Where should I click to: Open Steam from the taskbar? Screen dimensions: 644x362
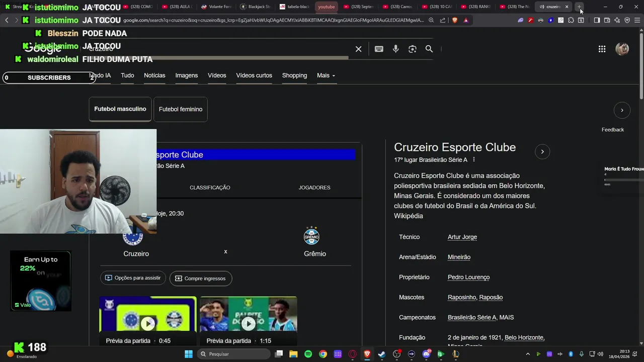point(382,354)
